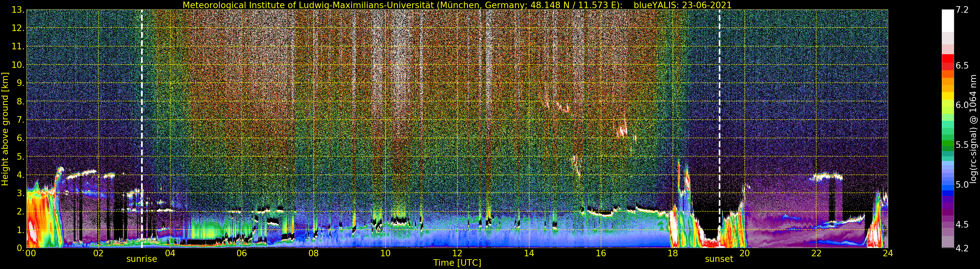Click the colorbar tick value "5.5"
Viewport: 980px width, 269px height.
coord(962,145)
